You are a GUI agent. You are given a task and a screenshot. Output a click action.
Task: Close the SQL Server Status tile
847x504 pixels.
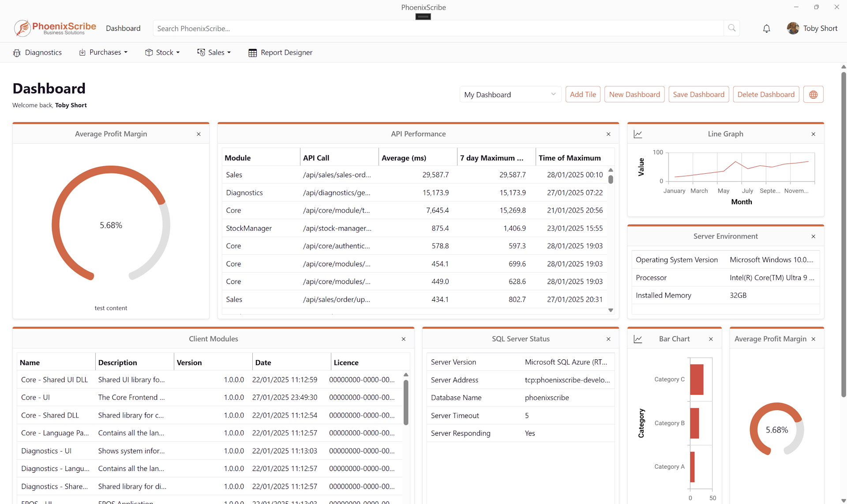coord(608,339)
